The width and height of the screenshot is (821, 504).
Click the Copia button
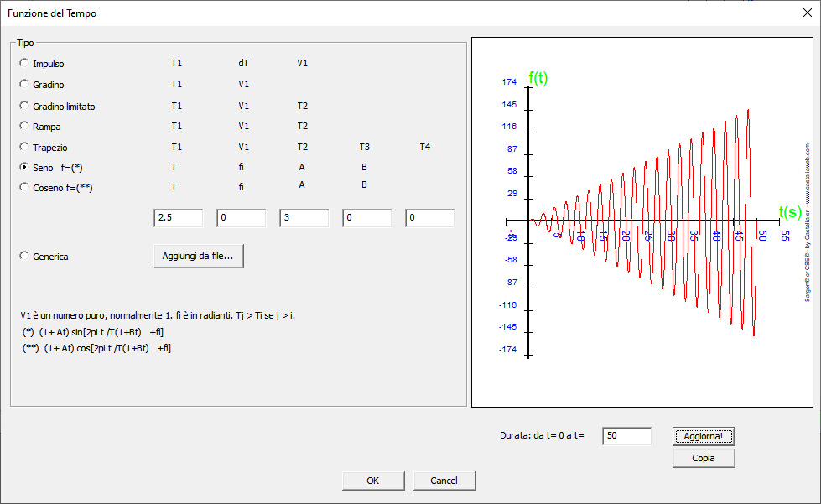click(703, 458)
